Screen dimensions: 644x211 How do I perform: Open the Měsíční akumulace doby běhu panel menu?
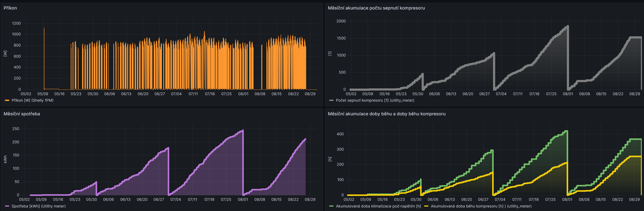[386, 114]
